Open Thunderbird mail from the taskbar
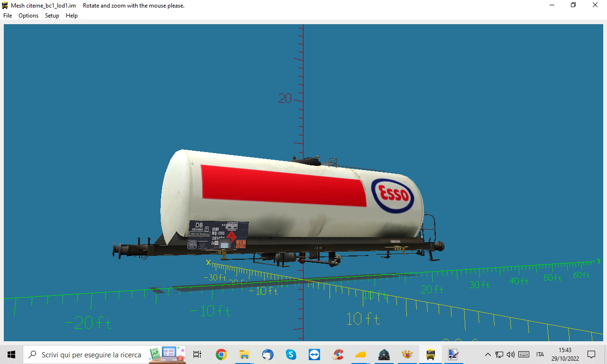 pos(267,355)
